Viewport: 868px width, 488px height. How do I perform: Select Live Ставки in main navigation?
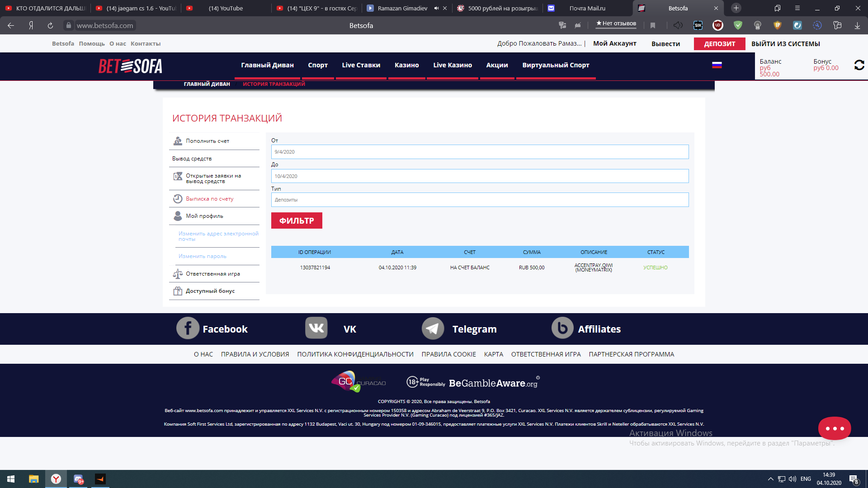tap(361, 65)
